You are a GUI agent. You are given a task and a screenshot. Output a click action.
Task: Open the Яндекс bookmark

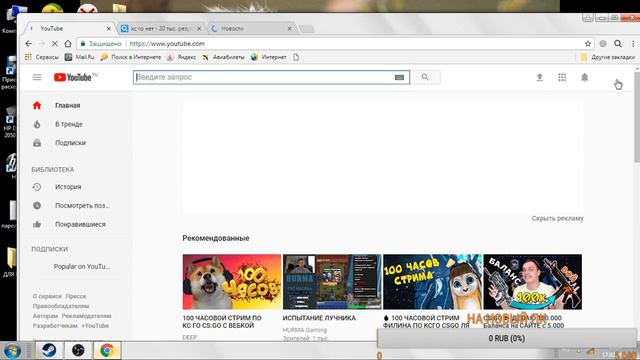click(x=181, y=57)
